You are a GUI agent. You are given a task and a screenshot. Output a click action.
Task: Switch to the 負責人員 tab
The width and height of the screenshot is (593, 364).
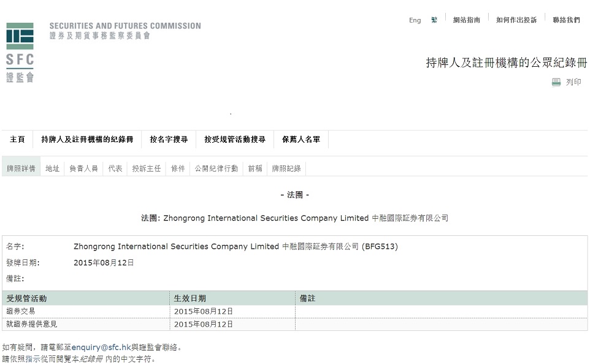[x=83, y=169]
